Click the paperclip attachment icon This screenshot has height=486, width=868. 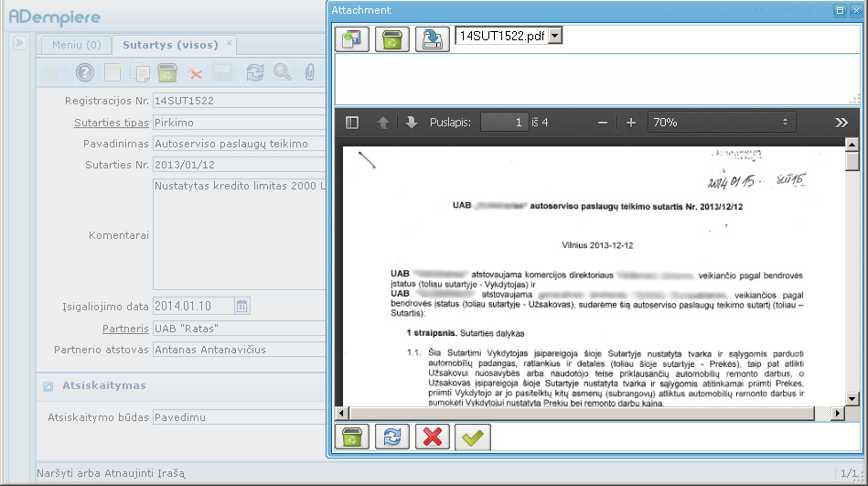point(309,72)
